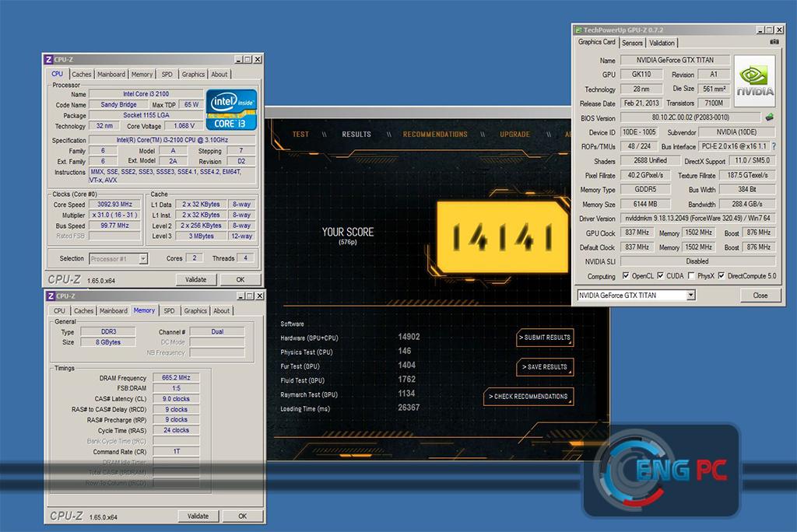Toggle the OpenCL checkbox in GPU-Z
The image size is (797, 532).
pos(626,275)
